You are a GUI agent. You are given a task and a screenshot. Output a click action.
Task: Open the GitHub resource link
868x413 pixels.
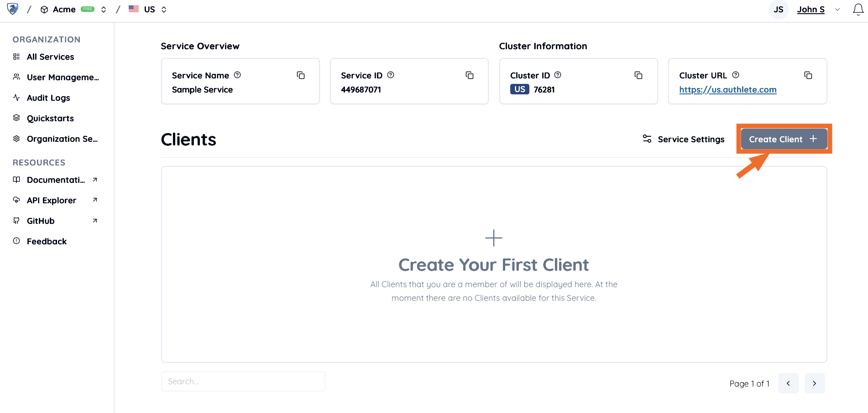41,221
